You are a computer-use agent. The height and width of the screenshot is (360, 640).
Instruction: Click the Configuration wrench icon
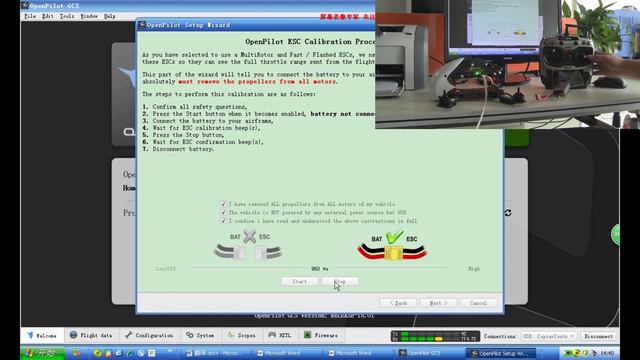coord(128,335)
